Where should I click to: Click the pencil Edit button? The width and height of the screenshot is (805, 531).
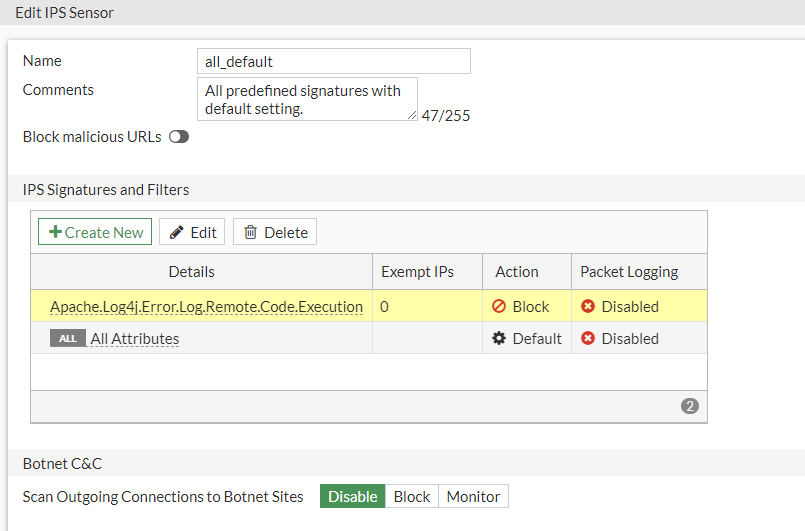pyautogui.click(x=192, y=232)
